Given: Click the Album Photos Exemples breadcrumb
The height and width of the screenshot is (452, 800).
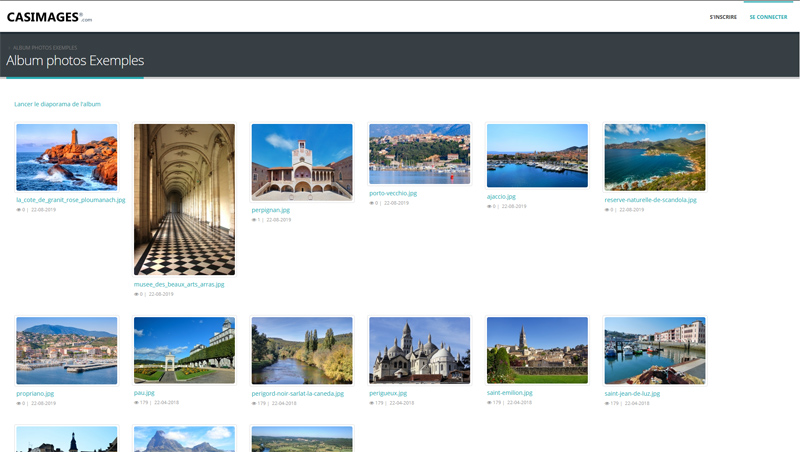Looking at the screenshot, I should tap(45, 47).
